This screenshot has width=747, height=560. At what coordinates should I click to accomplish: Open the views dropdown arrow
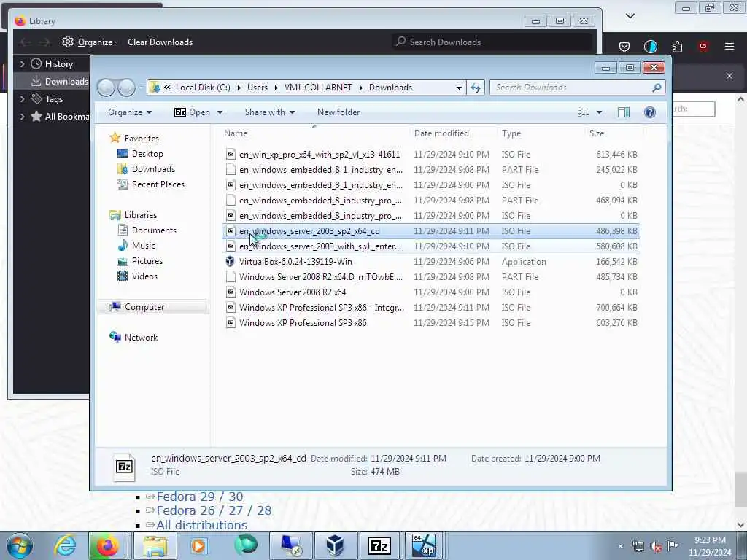point(600,112)
